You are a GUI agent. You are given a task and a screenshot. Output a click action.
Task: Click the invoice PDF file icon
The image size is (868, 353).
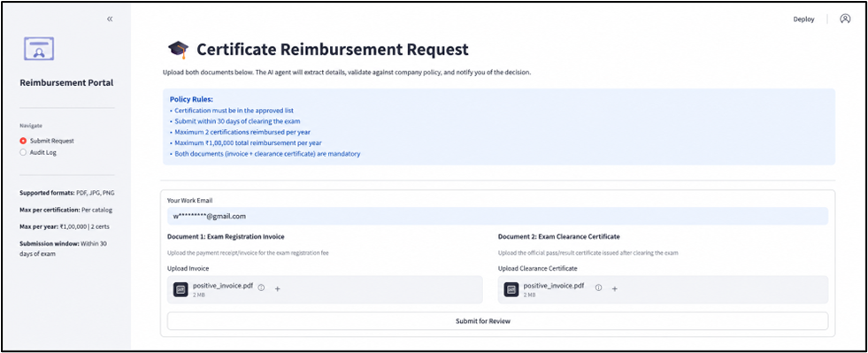(x=181, y=289)
